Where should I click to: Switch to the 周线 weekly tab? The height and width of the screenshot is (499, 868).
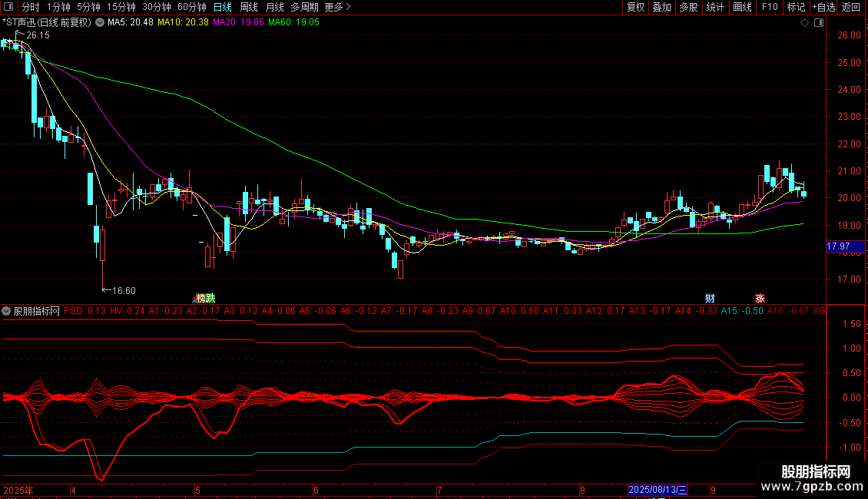249,7
